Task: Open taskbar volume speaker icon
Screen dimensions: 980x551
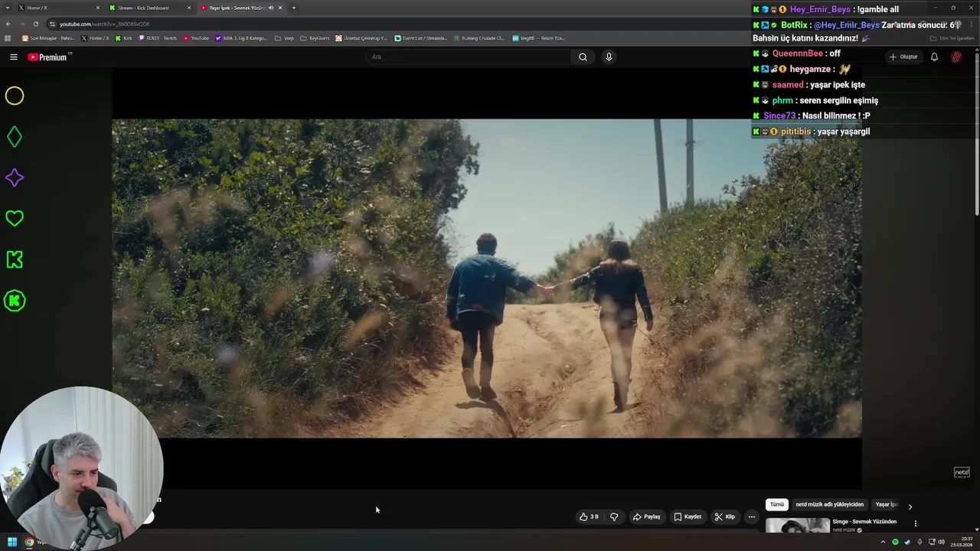Action: (x=941, y=542)
